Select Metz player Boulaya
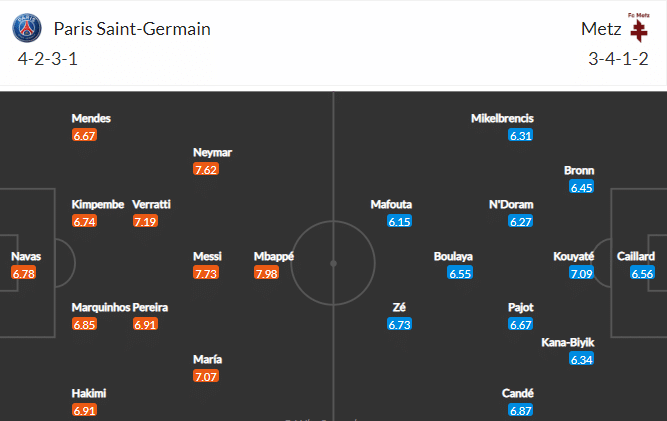 click(453, 256)
